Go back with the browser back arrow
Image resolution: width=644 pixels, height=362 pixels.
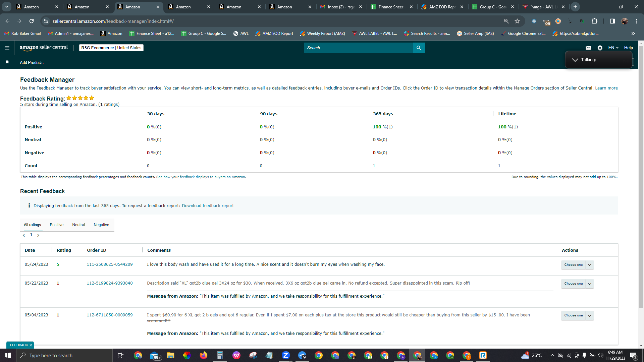click(x=7, y=21)
